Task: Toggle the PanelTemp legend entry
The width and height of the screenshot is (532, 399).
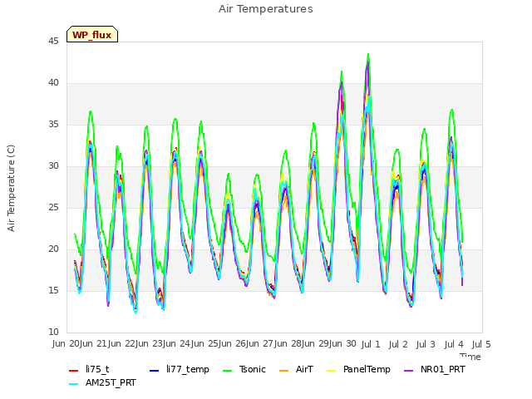Action: (358, 369)
